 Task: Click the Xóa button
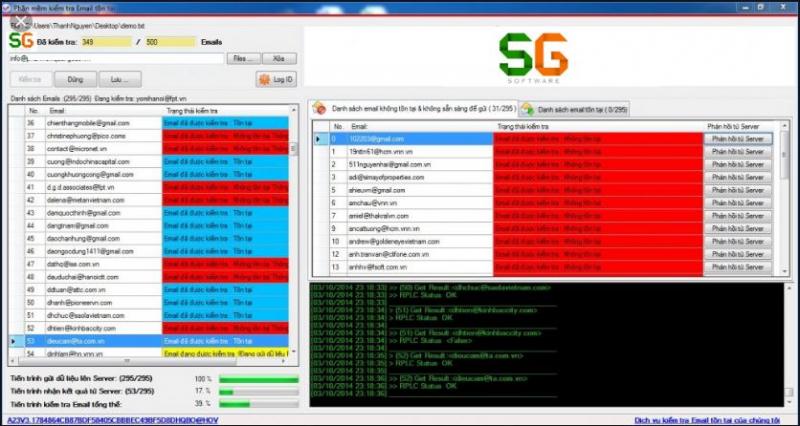278,59
